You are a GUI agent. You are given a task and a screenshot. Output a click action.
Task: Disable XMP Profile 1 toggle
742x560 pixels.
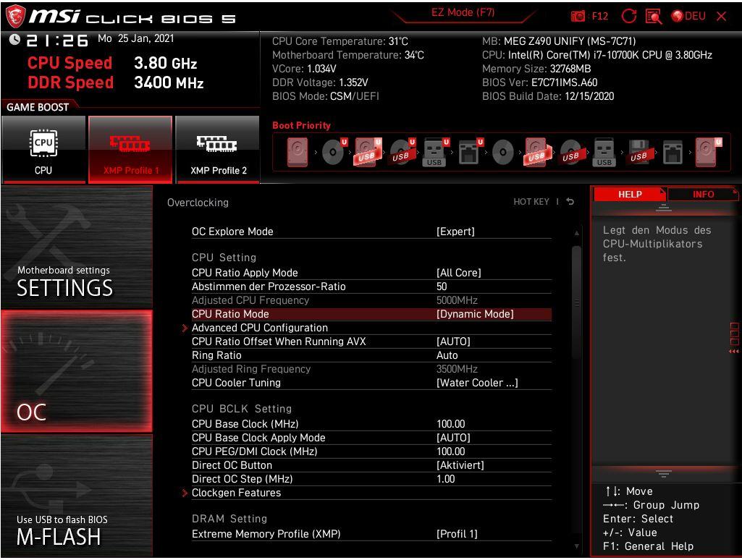pos(130,150)
